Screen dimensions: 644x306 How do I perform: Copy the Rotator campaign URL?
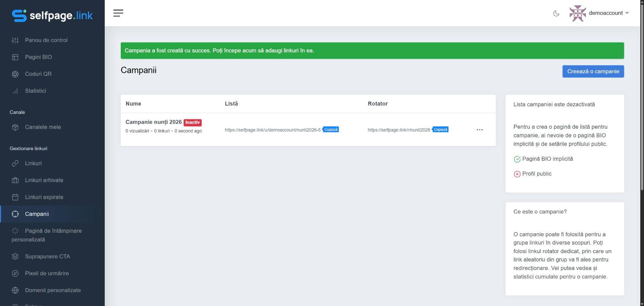click(440, 130)
